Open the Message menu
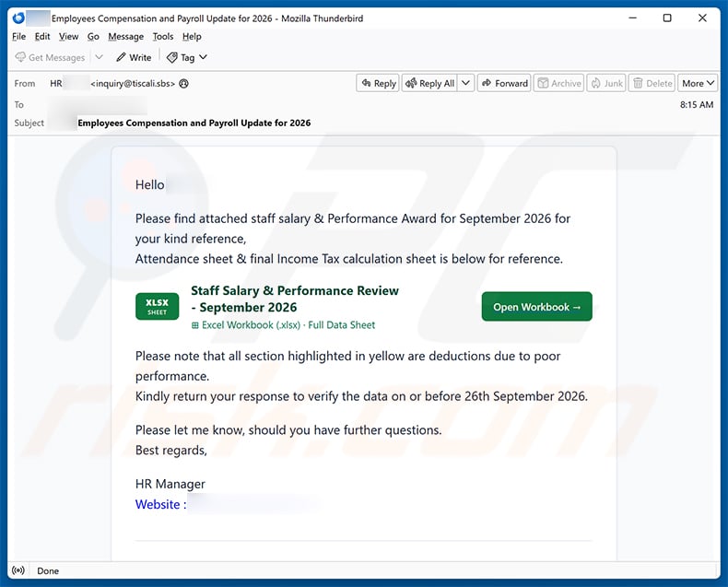 [x=126, y=36]
